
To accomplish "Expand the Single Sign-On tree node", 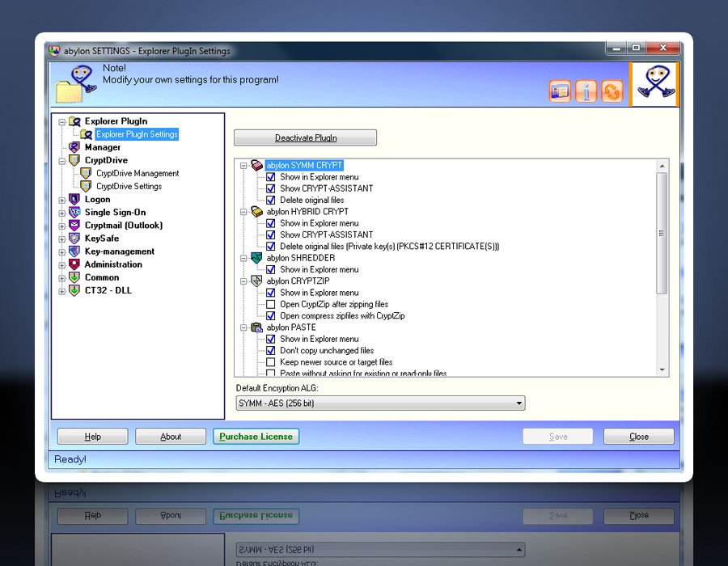I will [61, 213].
